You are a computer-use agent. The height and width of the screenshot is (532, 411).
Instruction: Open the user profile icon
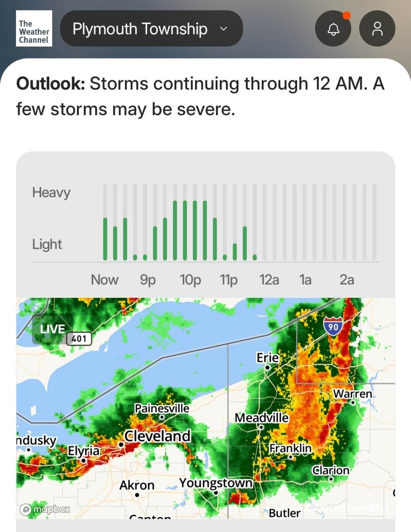[377, 29]
